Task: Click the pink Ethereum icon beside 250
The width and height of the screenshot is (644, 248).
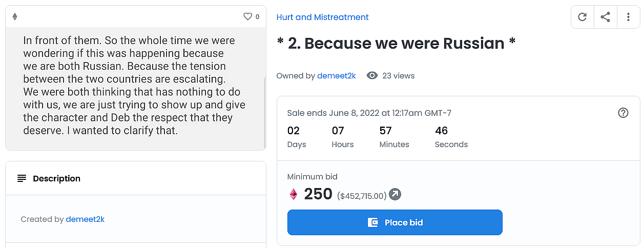Action: [294, 194]
